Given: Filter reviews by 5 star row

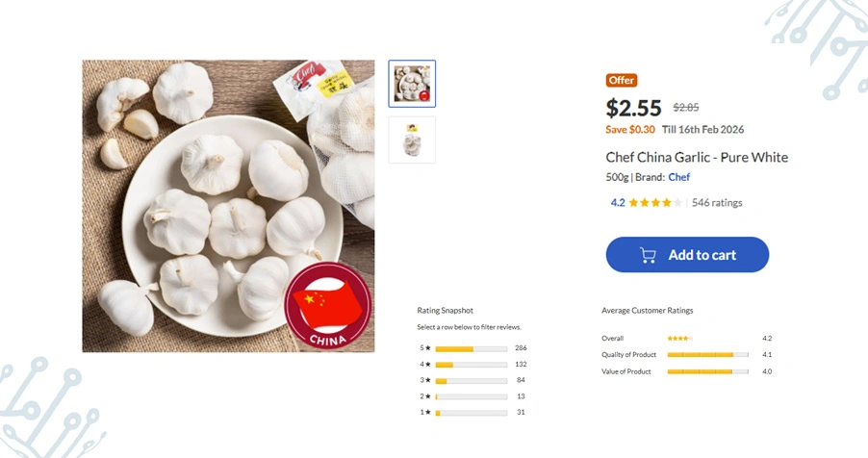Looking at the screenshot, I should 471,348.
